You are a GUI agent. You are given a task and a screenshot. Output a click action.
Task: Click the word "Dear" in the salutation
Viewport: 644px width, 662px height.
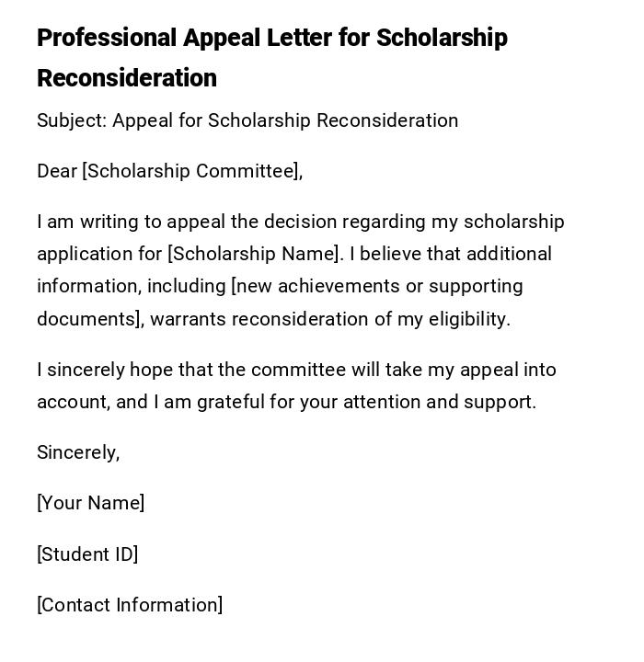(x=57, y=171)
